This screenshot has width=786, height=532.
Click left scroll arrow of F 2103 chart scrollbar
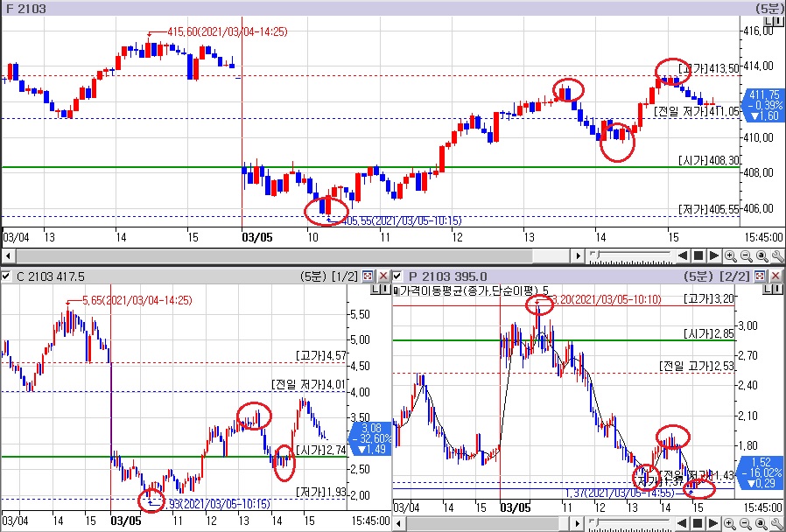pyautogui.click(x=7, y=256)
